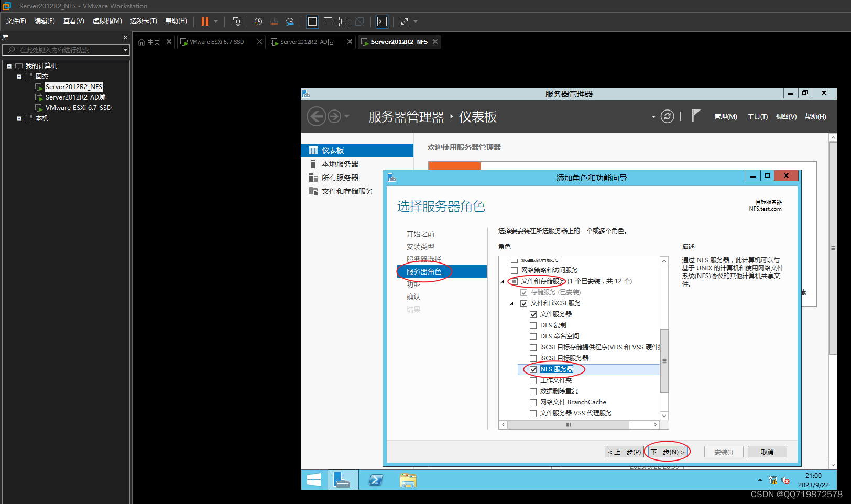This screenshot has width=851, height=504.
Task: Open the library search dropdown arrow
Action: (x=125, y=50)
